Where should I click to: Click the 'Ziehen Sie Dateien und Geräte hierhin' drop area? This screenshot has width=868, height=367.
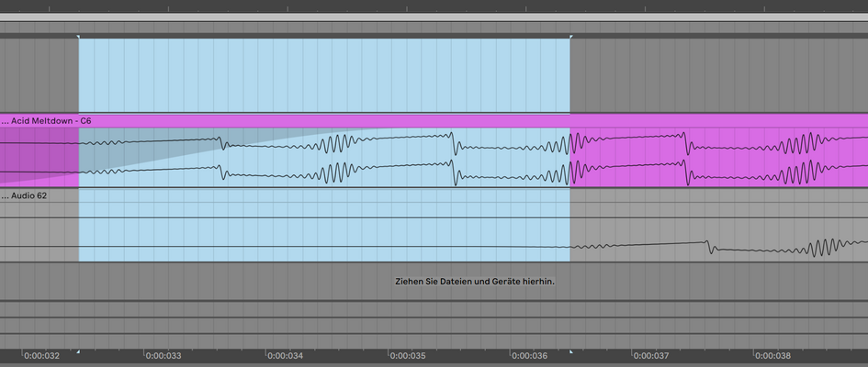pos(475,282)
